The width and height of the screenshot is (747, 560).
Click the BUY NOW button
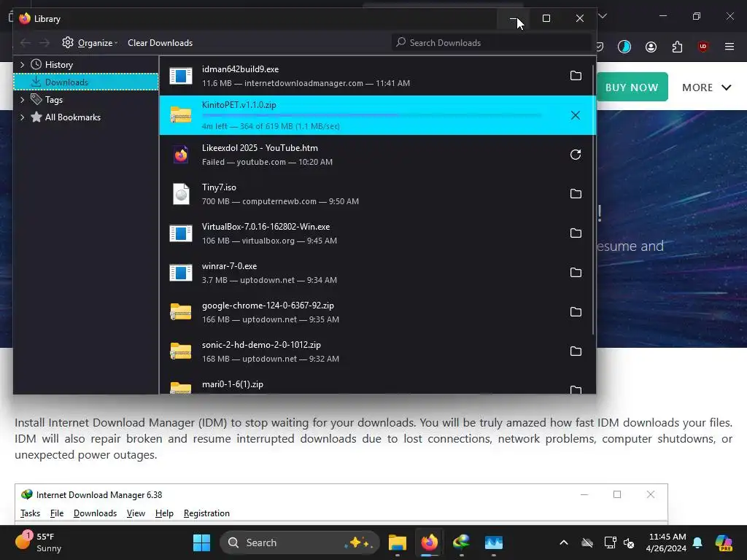tap(632, 87)
